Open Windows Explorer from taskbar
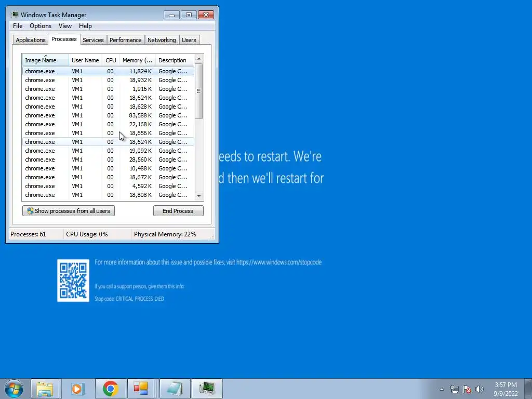 pyautogui.click(x=45, y=389)
